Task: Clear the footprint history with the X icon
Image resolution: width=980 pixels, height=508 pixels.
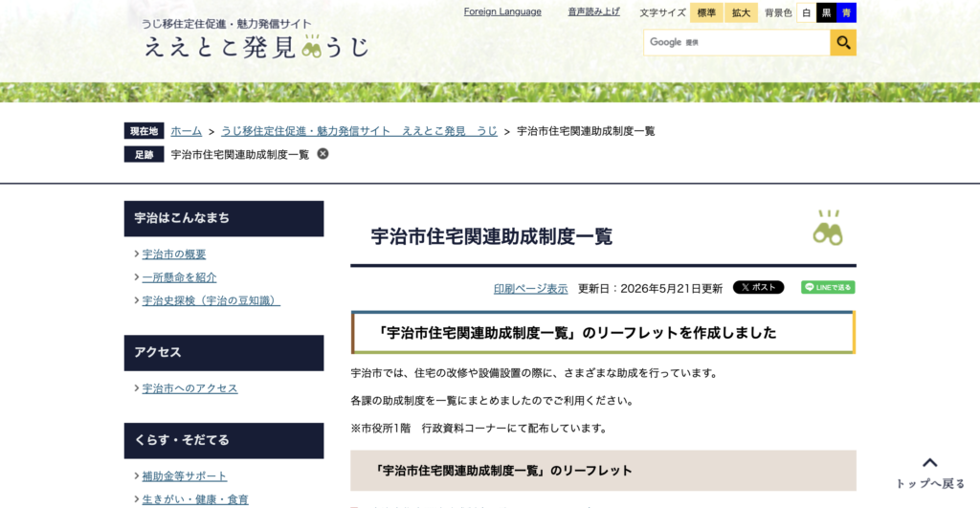Action: click(x=323, y=154)
